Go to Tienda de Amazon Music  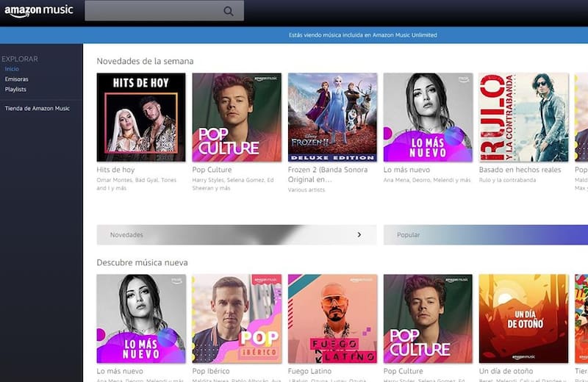[37, 109]
